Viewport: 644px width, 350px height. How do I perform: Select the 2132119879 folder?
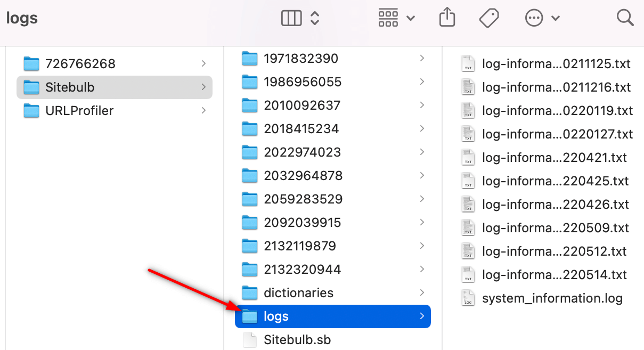click(333, 246)
